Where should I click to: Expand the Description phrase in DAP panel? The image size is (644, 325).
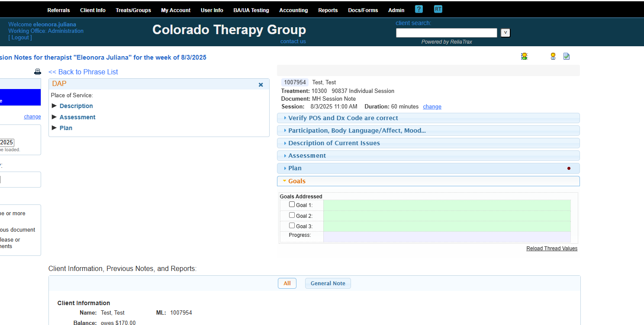76,106
